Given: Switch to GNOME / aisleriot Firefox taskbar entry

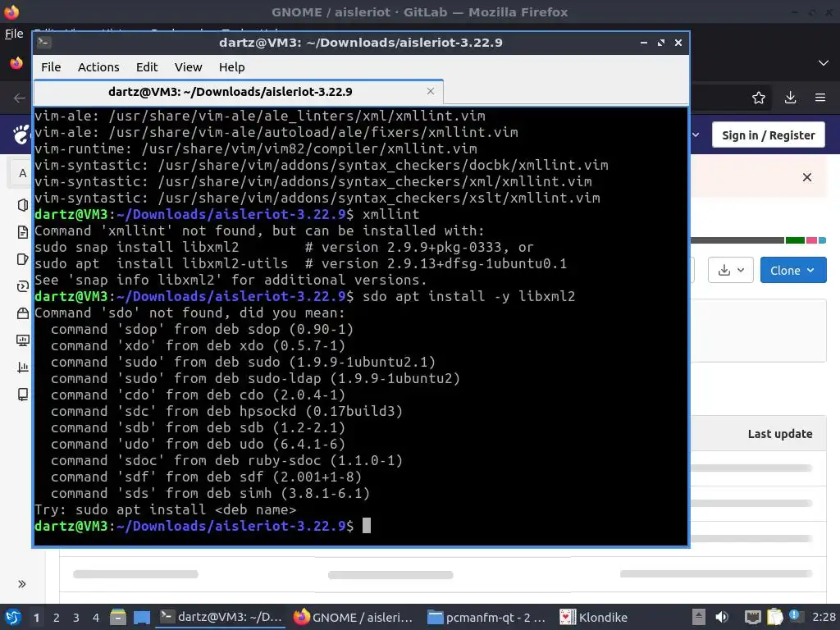Looking at the screenshot, I should (x=354, y=617).
